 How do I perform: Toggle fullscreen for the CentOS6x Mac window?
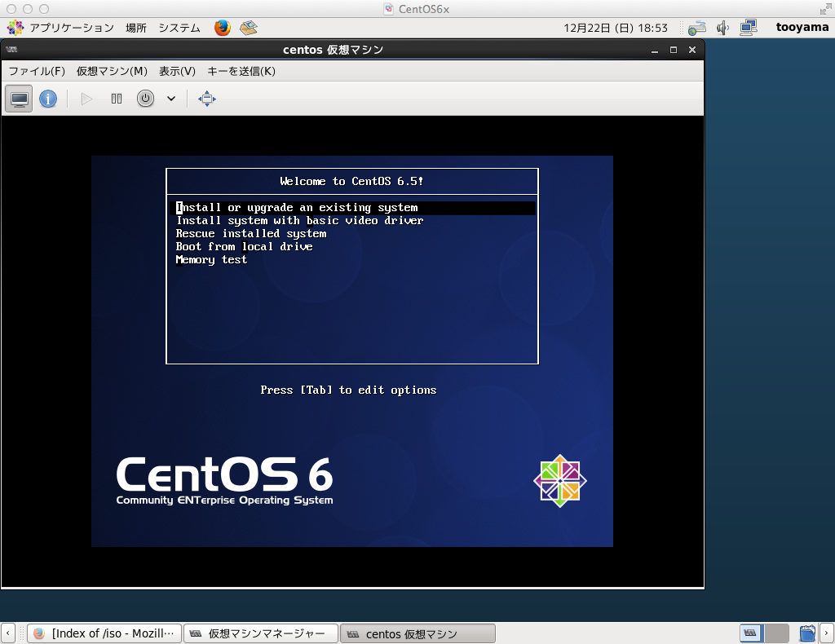[825, 8]
